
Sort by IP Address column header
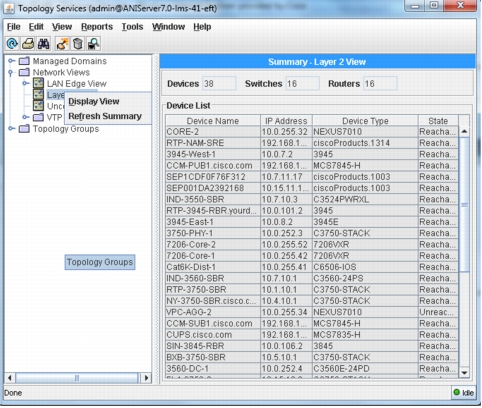286,121
